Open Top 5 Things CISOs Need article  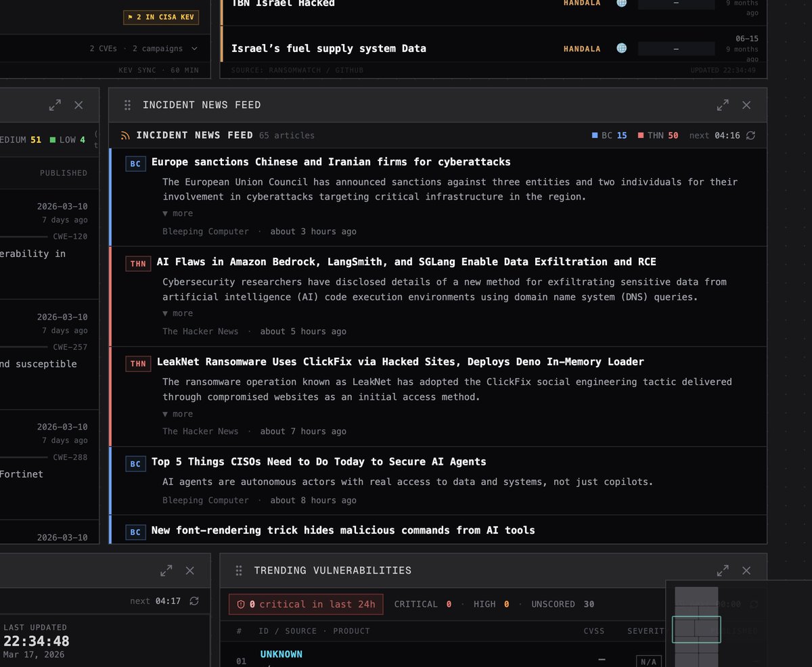pyautogui.click(x=319, y=462)
